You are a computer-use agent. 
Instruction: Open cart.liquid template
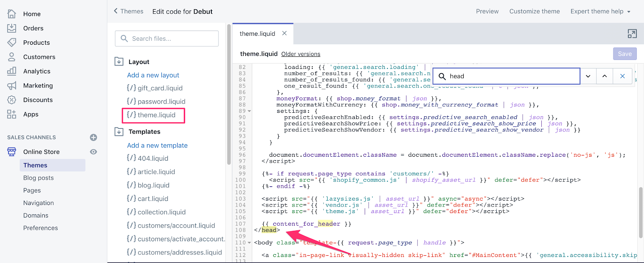[x=147, y=199]
